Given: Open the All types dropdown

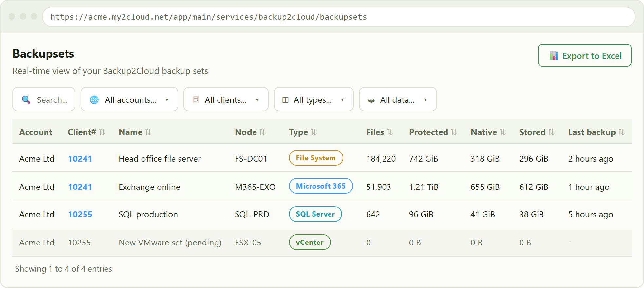Looking at the screenshot, I should pyautogui.click(x=314, y=99).
